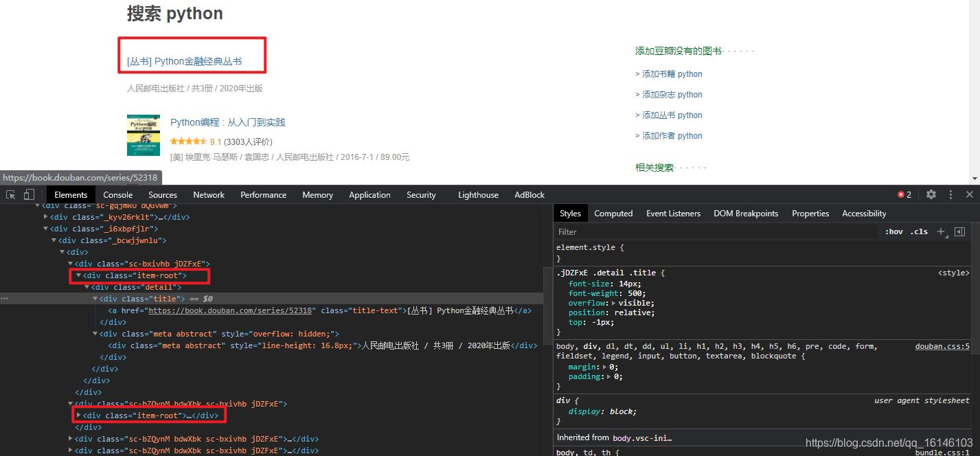Collapse the selected title div node
The height and width of the screenshot is (456, 980).
coord(95,299)
